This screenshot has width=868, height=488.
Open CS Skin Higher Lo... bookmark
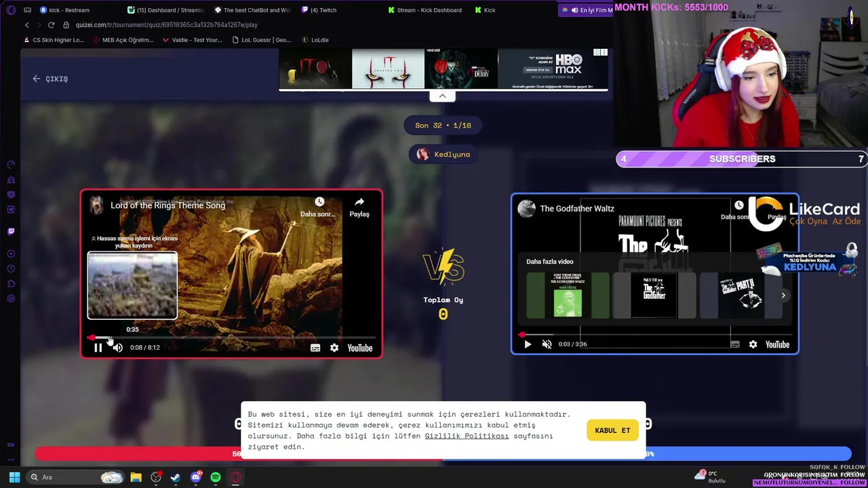pyautogui.click(x=54, y=40)
